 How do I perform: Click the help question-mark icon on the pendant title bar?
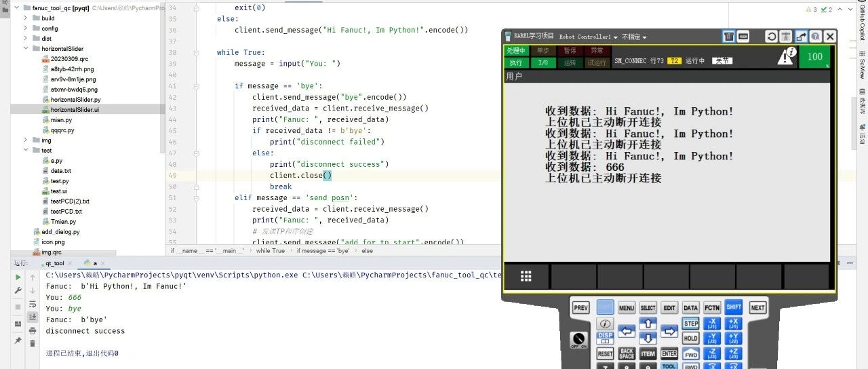[815, 37]
